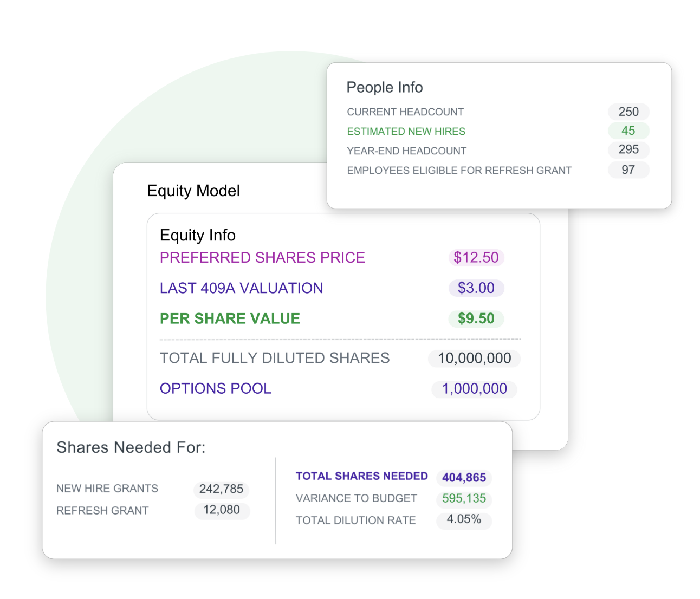Click the refresh grant eligible employees value 97
The width and height of the screenshot is (700, 599).
(x=628, y=170)
